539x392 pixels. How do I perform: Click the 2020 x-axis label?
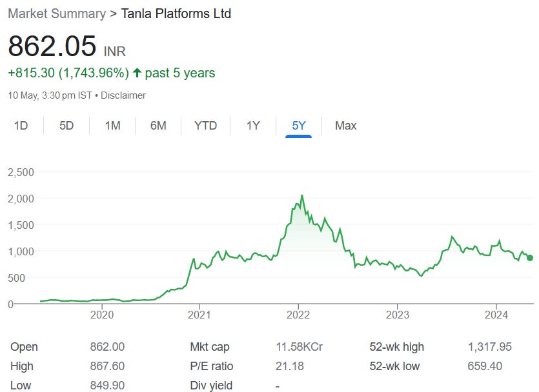coord(102,315)
